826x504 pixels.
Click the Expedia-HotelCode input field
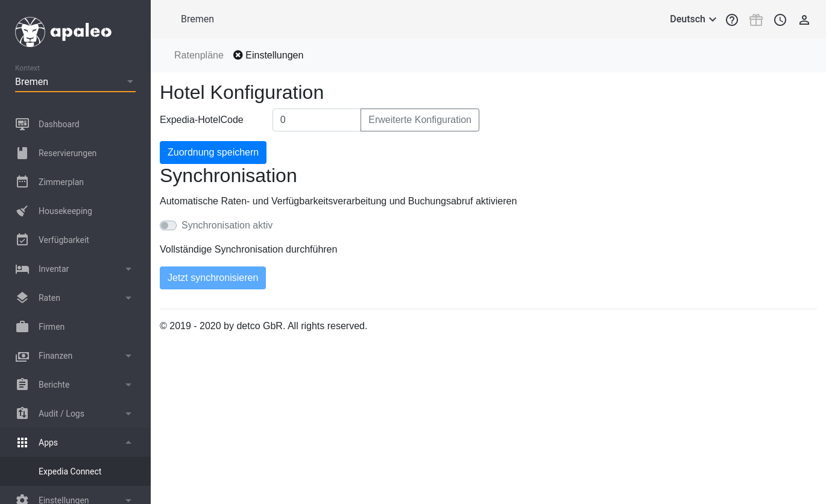316,120
